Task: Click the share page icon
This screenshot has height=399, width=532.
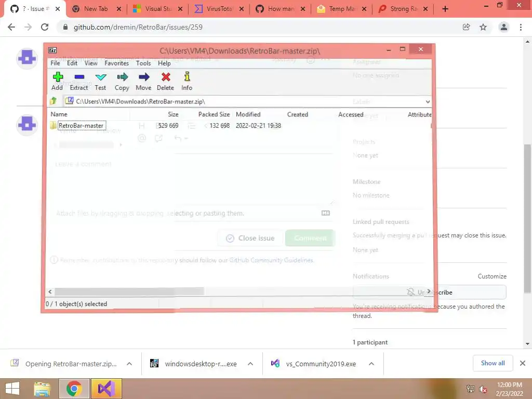Action: tap(466, 27)
